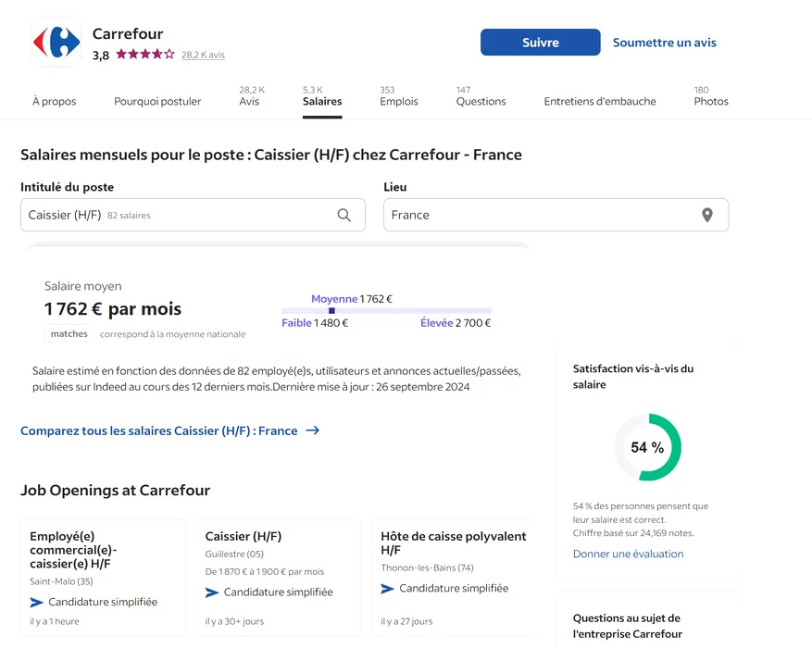Click Candidature simplifiée arrow icon on Thonon-les-Bains job

(x=388, y=589)
